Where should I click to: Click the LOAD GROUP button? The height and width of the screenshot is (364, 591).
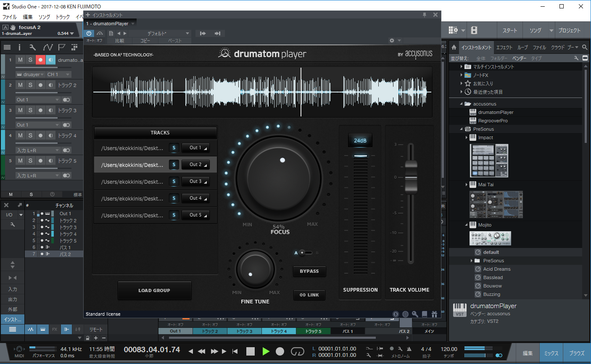(x=154, y=290)
